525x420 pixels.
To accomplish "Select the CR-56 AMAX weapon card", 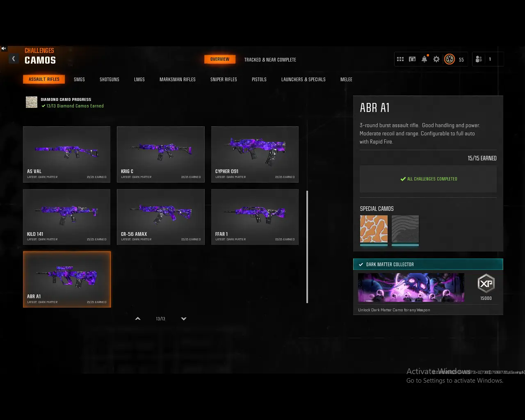I will (x=161, y=217).
